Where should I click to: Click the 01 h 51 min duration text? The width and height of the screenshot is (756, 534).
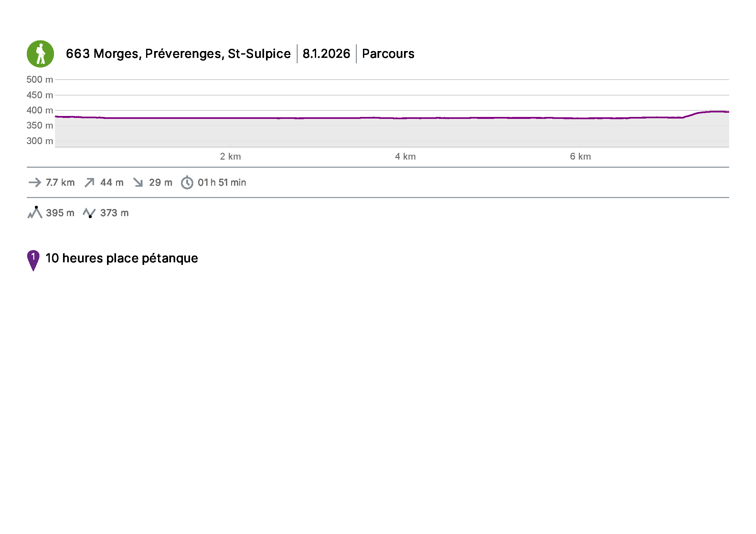[222, 183]
